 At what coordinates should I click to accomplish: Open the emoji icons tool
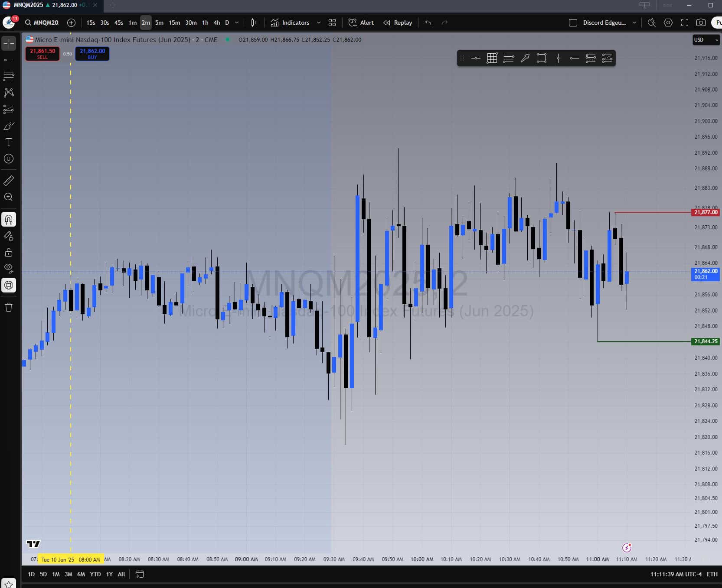[x=9, y=159]
